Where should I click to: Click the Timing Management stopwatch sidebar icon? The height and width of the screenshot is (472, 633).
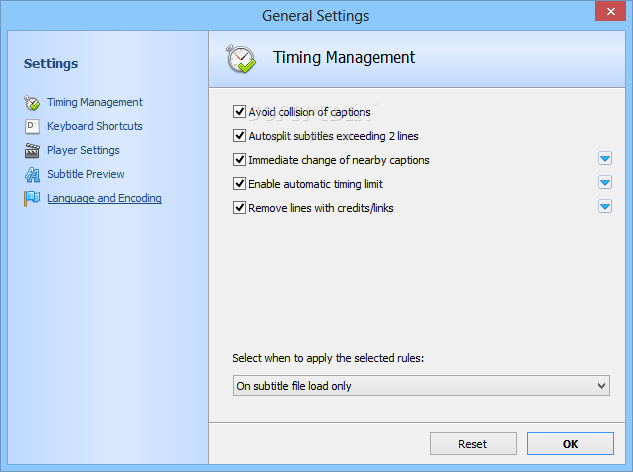32,103
